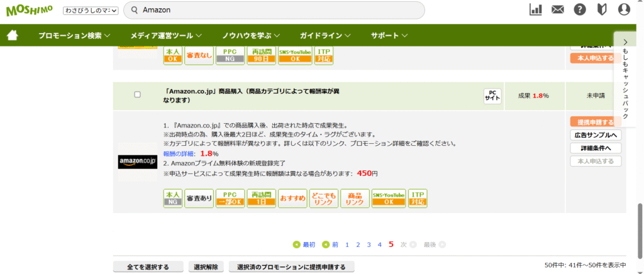
Task: Click the green 前 arrow icon
Action: [x=326, y=244]
